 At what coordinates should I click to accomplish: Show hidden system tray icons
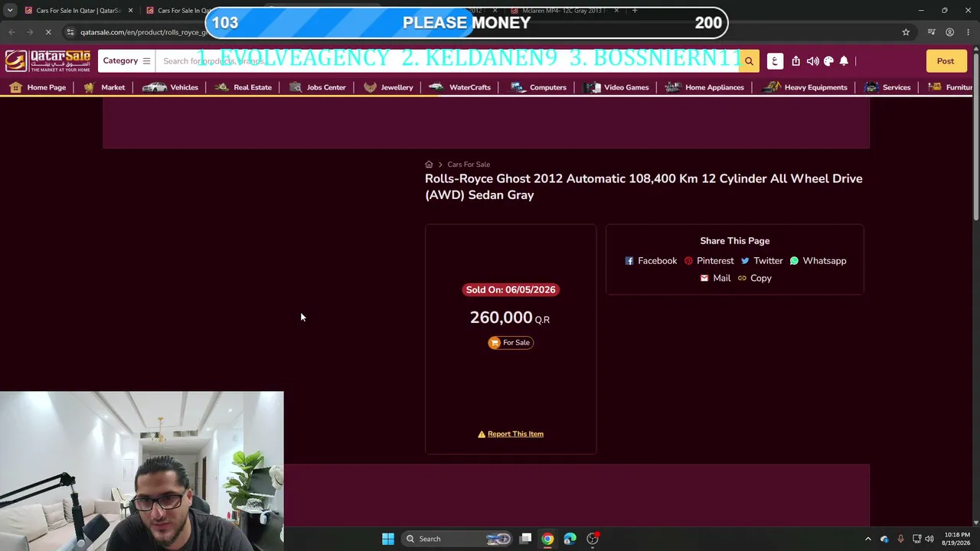pos(868,539)
